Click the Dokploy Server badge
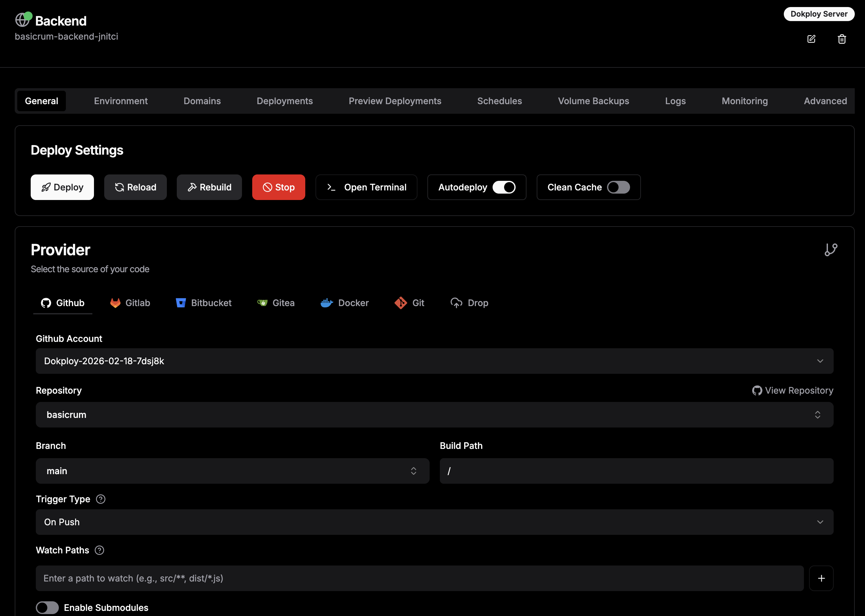This screenshot has width=865, height=616. point(819,14)
